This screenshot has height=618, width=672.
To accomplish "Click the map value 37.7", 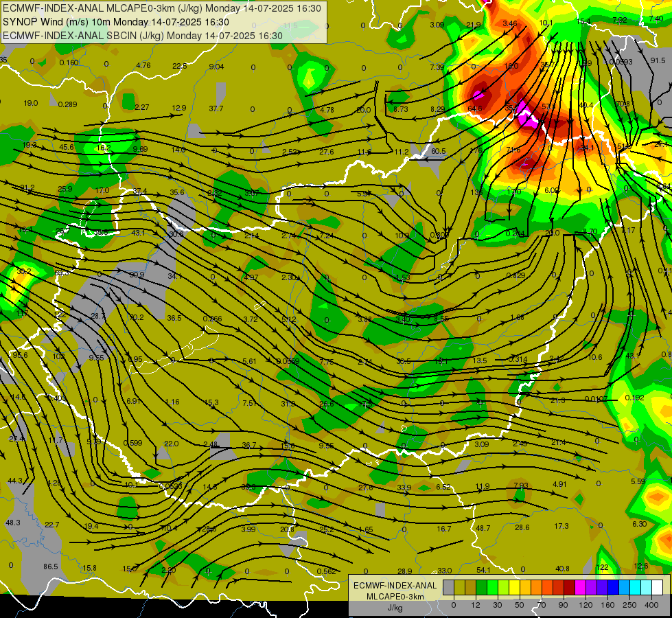I will click(x=216, y=108).
